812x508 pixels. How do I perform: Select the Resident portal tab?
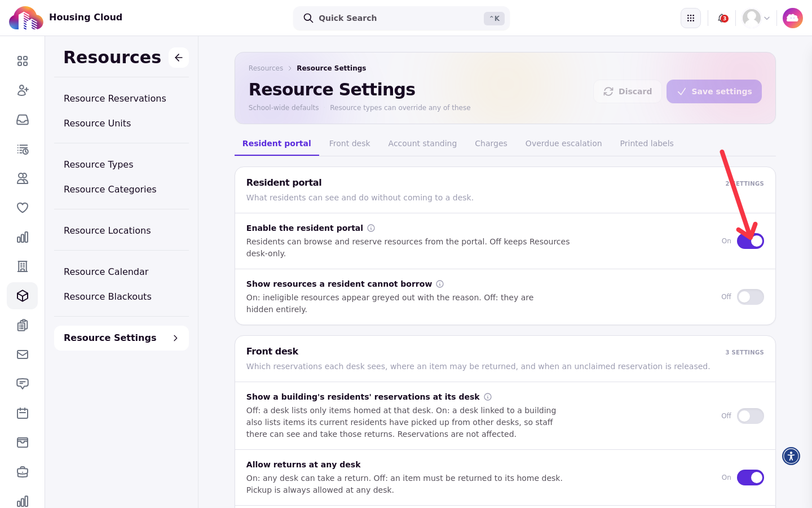pyautogui.click(x=277, y=143)
